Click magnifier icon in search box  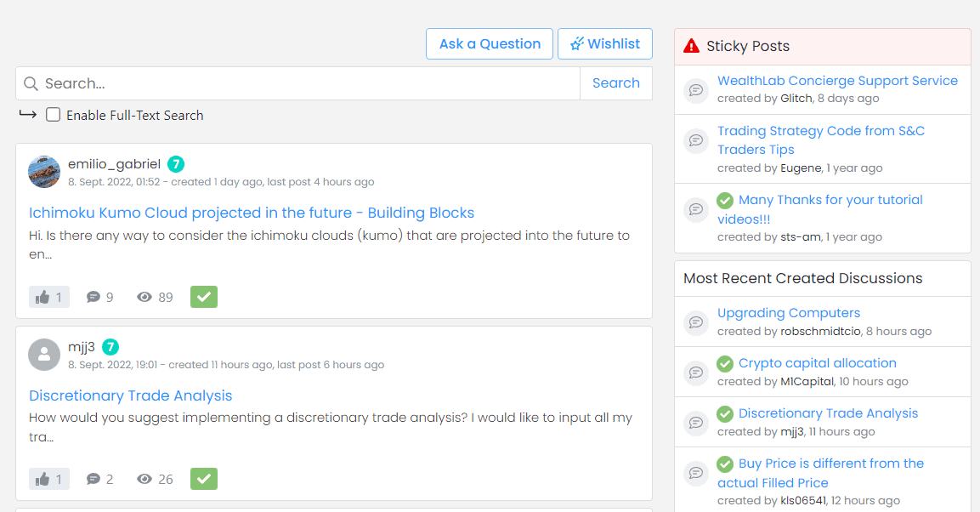point(31,83)
